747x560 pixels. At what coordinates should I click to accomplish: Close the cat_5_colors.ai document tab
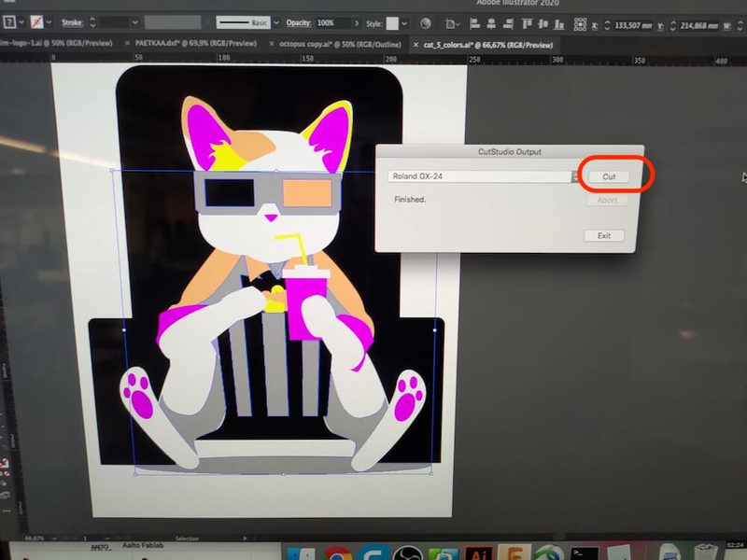point(416,44)
